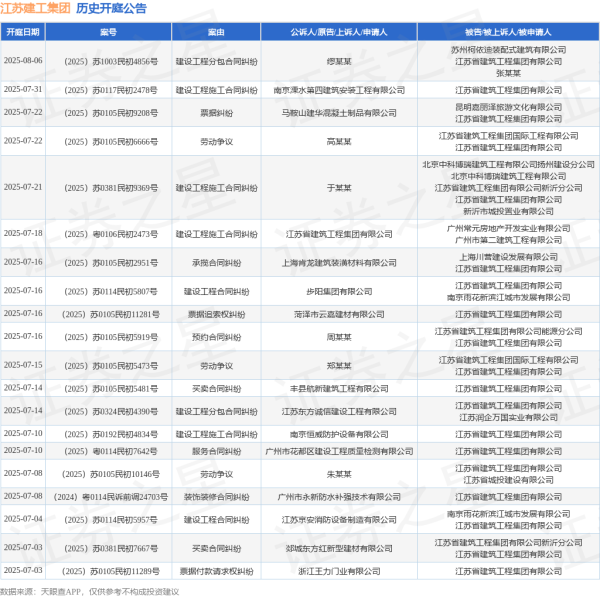Click defendant 苏州柯依迪装配式建筑有限公司
This screenshot has height=597, width=600.
point(509,50)
